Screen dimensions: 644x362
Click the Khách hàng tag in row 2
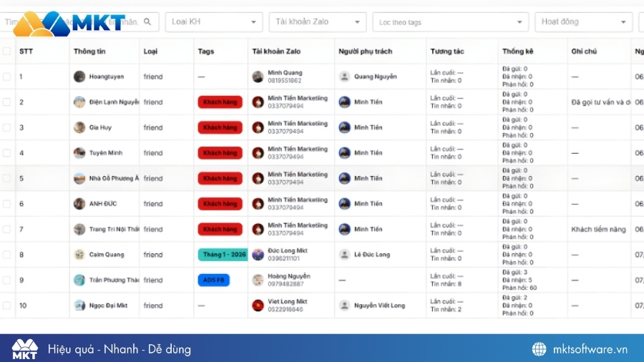[x=220, y=102]
